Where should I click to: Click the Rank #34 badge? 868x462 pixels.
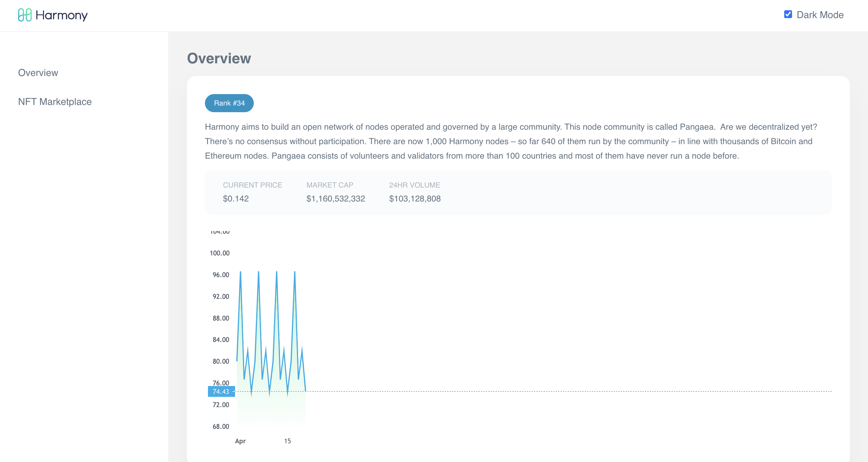(229, 103)
